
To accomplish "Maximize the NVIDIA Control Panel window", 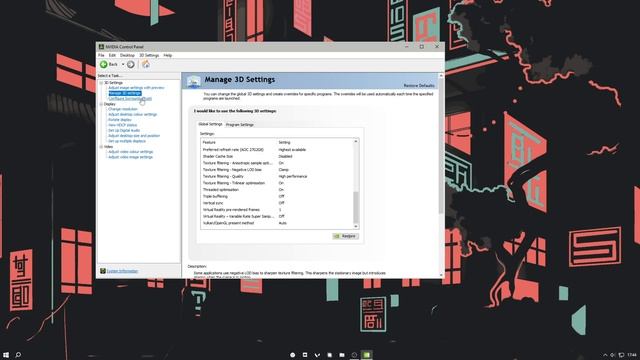I will 422,47.
